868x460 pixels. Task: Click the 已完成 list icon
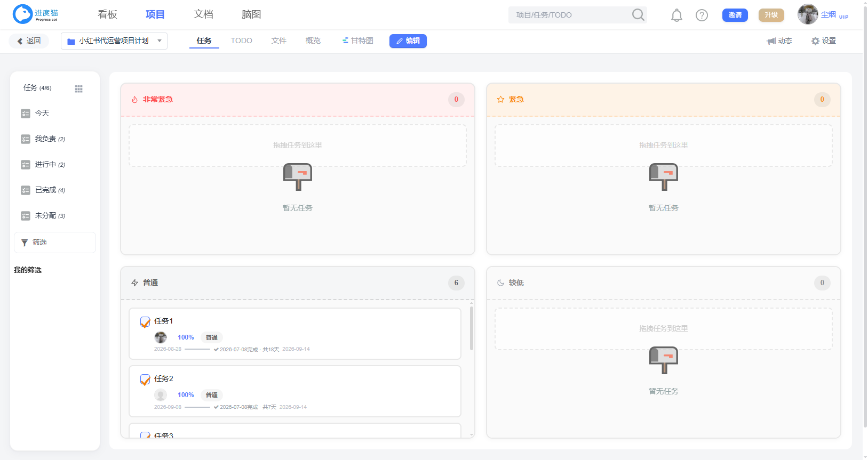point(26,190)
